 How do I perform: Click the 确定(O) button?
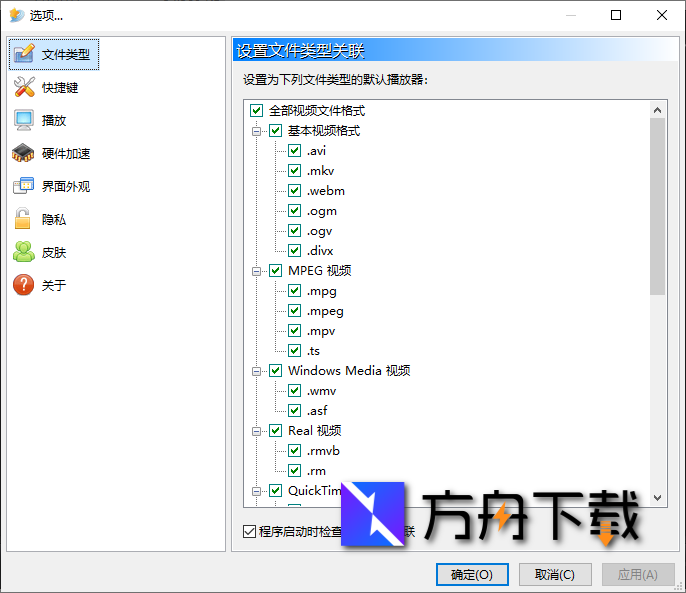[x=472, y=574]
